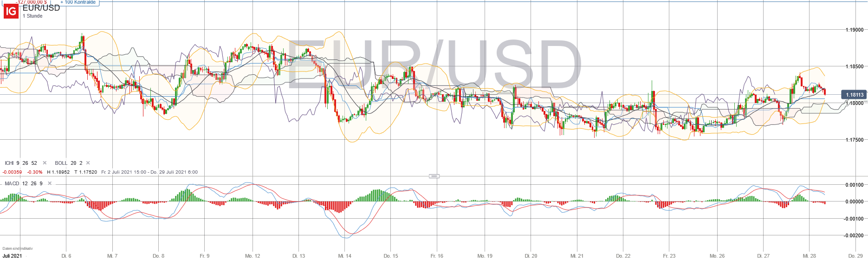This screenshot has height=260, width=868.
Task: Open the BOLL 20 2 indicator settings
Action: click(68, 163)
